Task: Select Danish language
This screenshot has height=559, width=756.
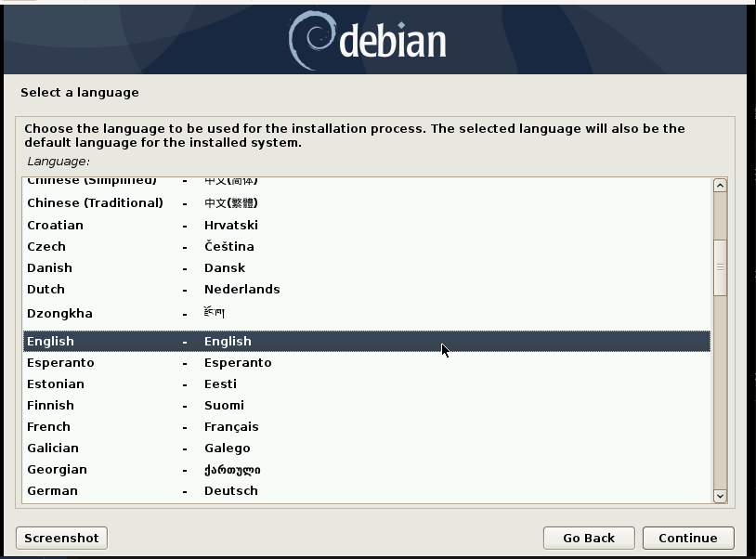Action: pos(367,267)
